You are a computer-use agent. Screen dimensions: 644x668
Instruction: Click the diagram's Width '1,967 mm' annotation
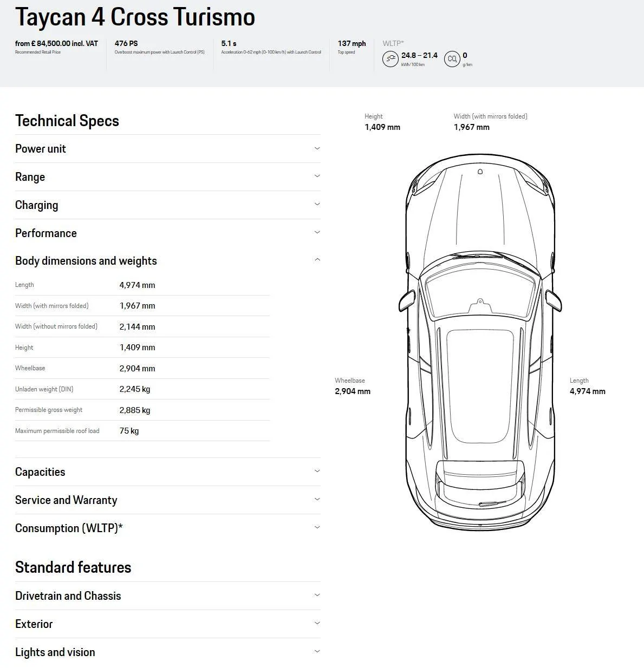pos(472,127)
